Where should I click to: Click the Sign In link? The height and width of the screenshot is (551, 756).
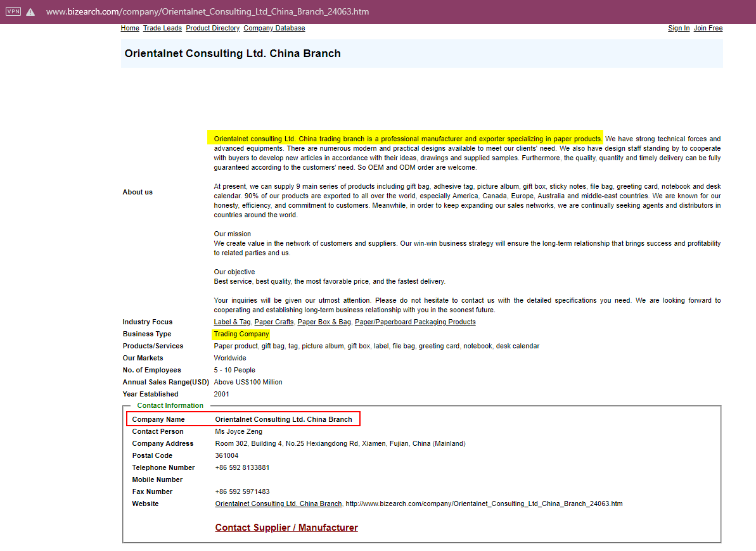click(679, 28)
